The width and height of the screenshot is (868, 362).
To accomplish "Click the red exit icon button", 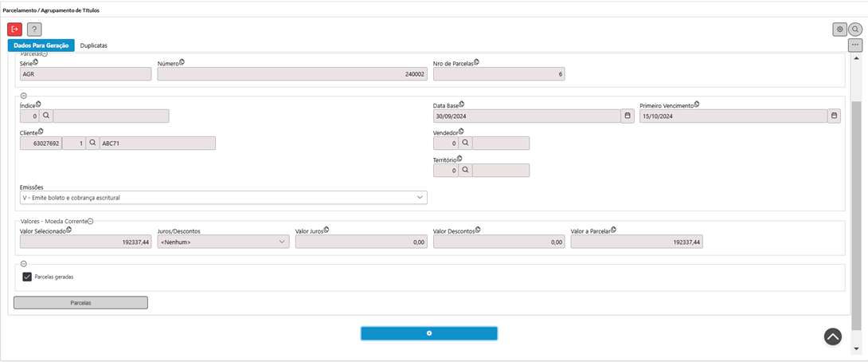I will (x=15, y=30).
